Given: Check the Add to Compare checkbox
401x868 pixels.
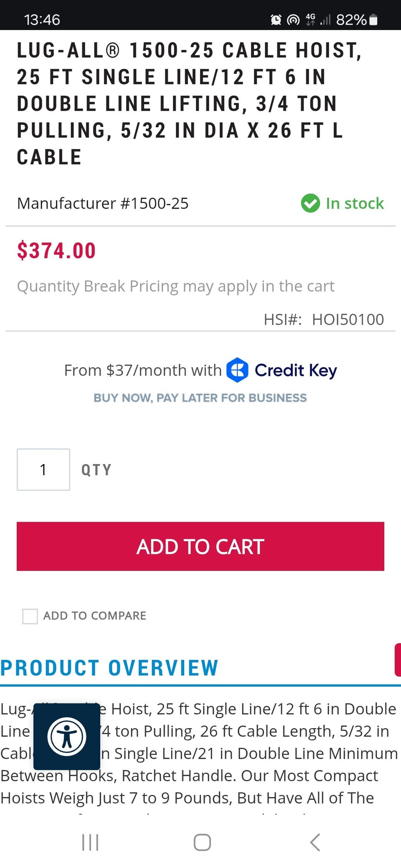Looking at the screenshot, I should coord(30,616).
